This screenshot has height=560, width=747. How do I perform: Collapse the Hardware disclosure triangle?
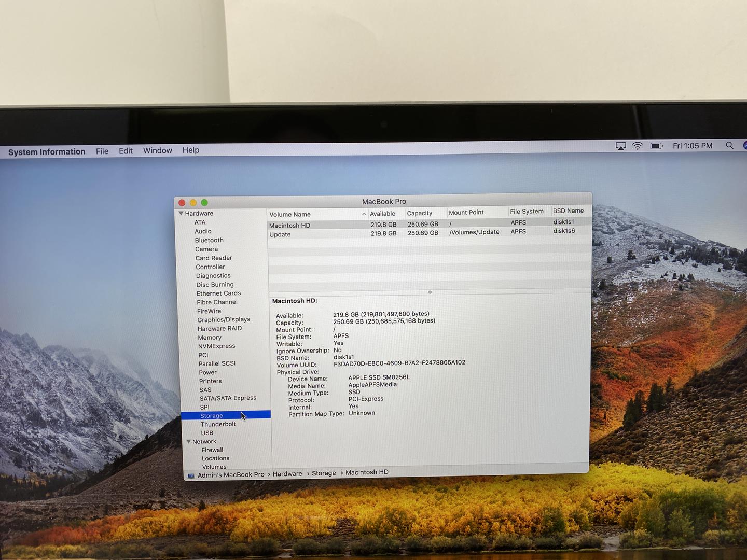[x=181, y=213]
